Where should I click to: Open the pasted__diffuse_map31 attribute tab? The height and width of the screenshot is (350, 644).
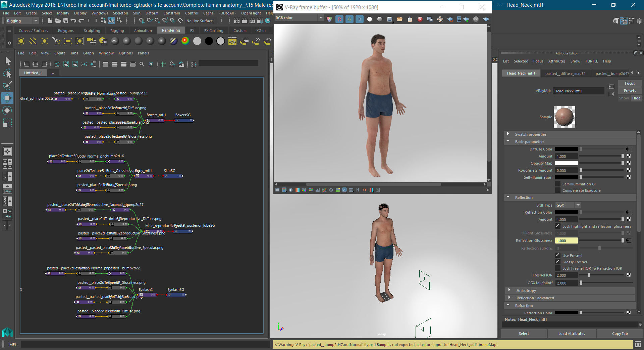(565, 74)
